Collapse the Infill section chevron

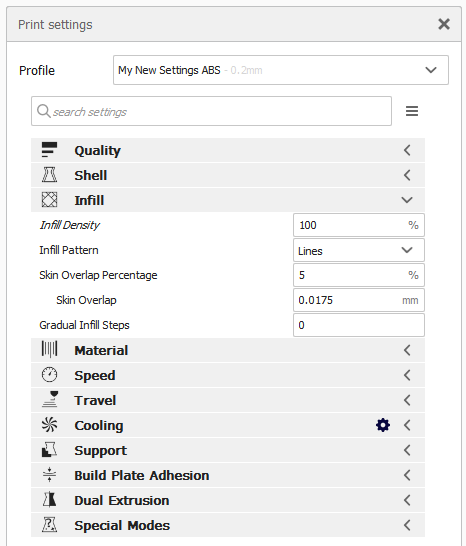407,200
